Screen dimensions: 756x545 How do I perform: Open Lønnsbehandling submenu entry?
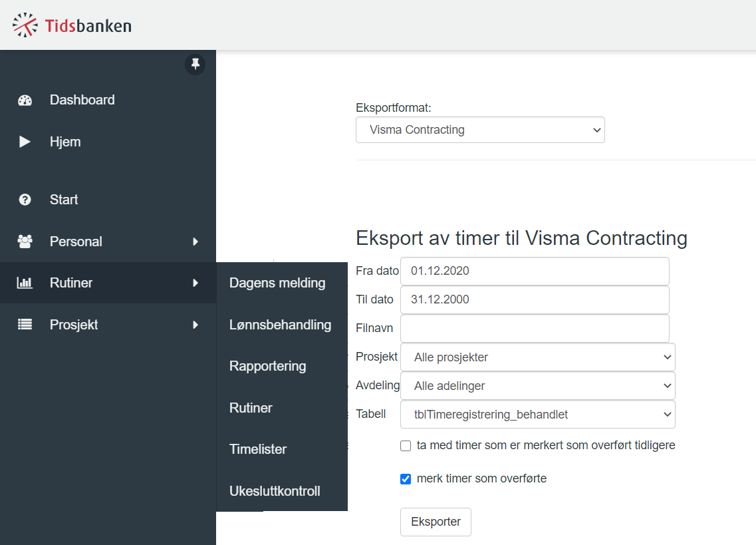pos(282,324)
